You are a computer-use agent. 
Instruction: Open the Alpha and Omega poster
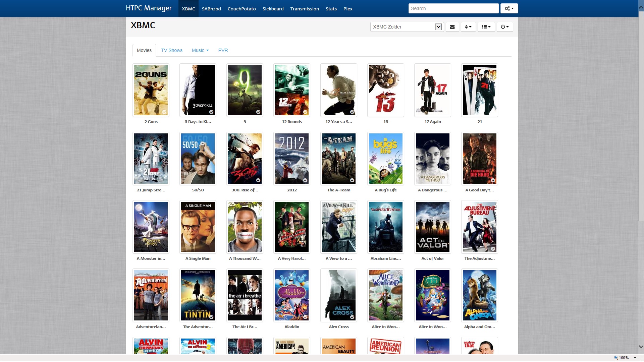click(x=480, y=295)
